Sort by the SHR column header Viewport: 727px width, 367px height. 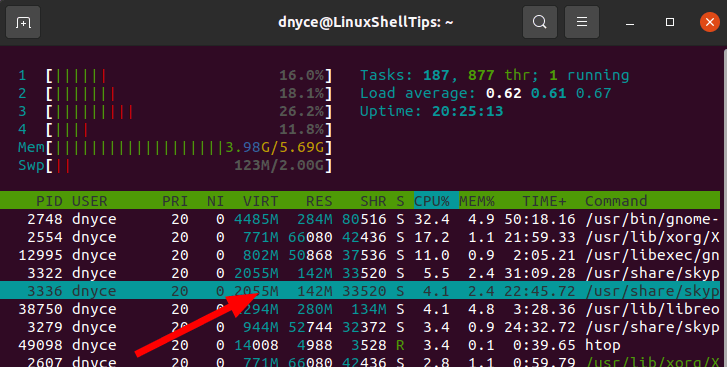(x=373, y=201)
